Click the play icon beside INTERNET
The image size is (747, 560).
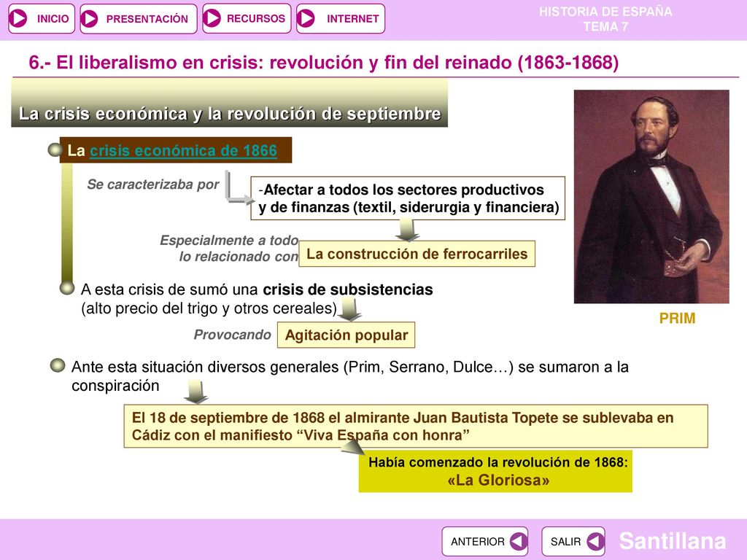[306, 18]
